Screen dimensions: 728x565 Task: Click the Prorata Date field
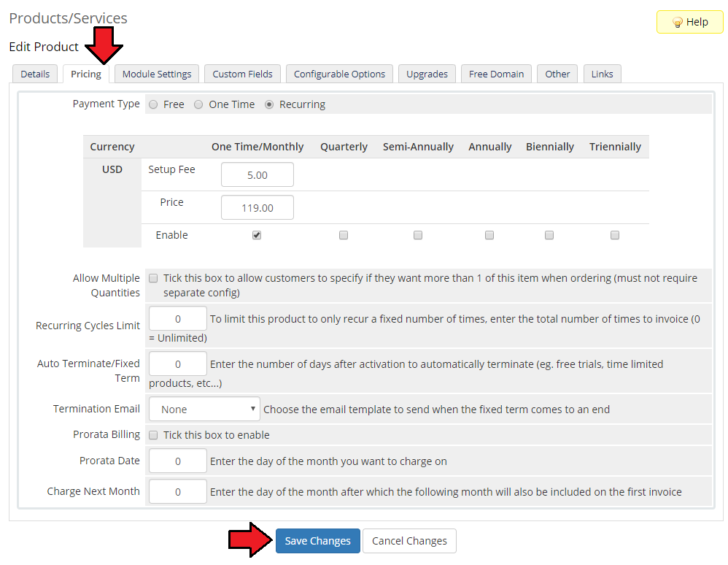pos(178,461)
